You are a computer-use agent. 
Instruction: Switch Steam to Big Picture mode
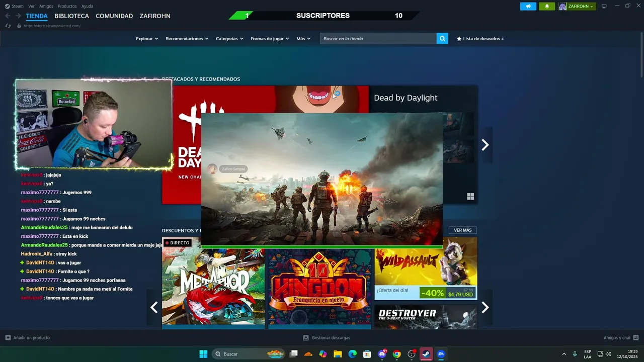604,6
